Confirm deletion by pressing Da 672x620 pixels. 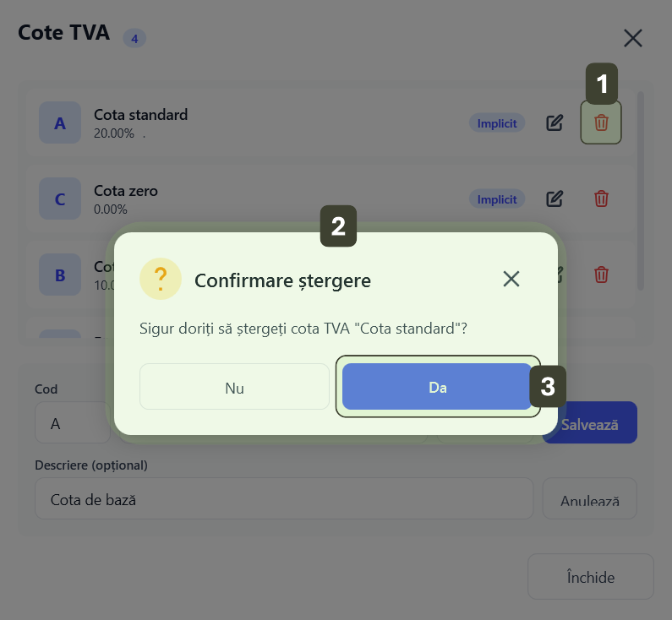pyautogui.click(x=437, y=387)
